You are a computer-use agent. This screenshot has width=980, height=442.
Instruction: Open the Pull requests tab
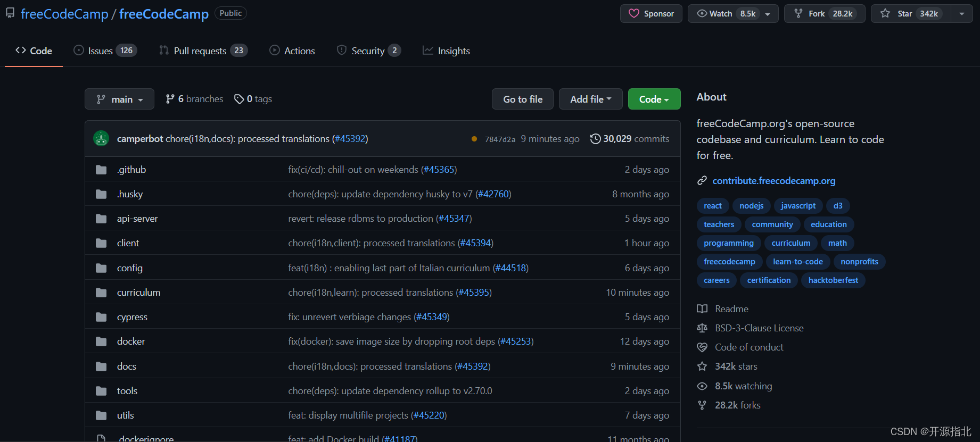[203, 51]
